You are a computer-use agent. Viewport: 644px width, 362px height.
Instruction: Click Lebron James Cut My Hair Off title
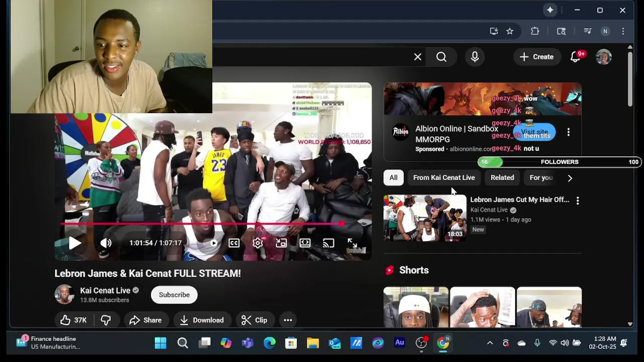tap(520, 200)
